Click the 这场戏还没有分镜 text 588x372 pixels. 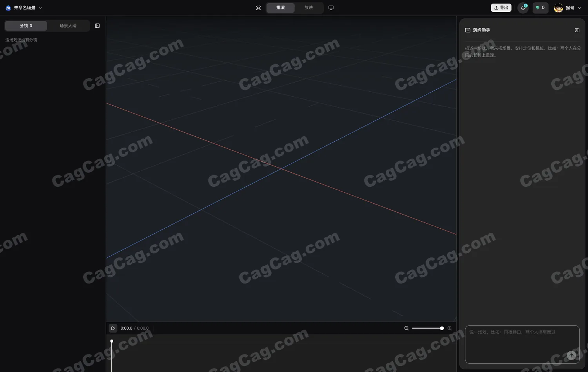click(x=21, y=40)
